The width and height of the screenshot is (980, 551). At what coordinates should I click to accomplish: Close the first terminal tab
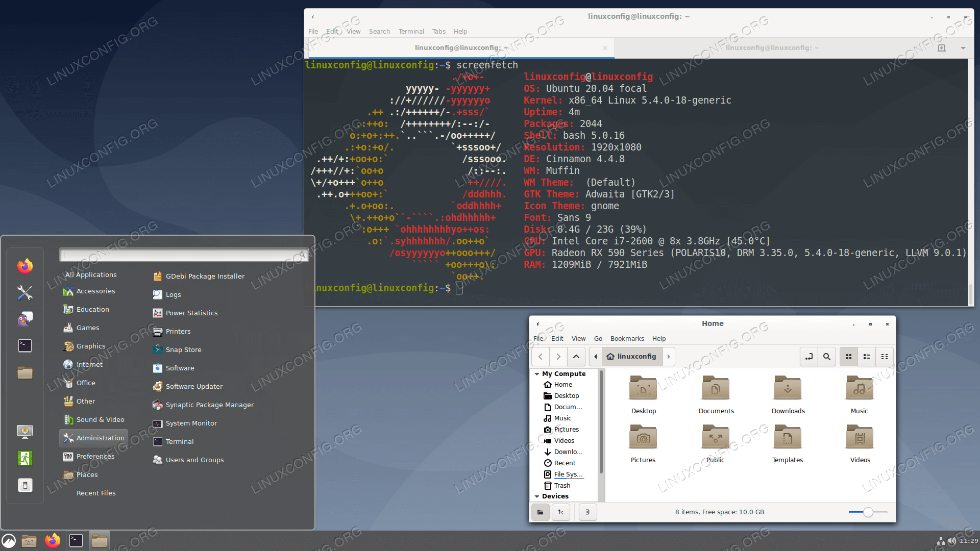coord(605,48)
